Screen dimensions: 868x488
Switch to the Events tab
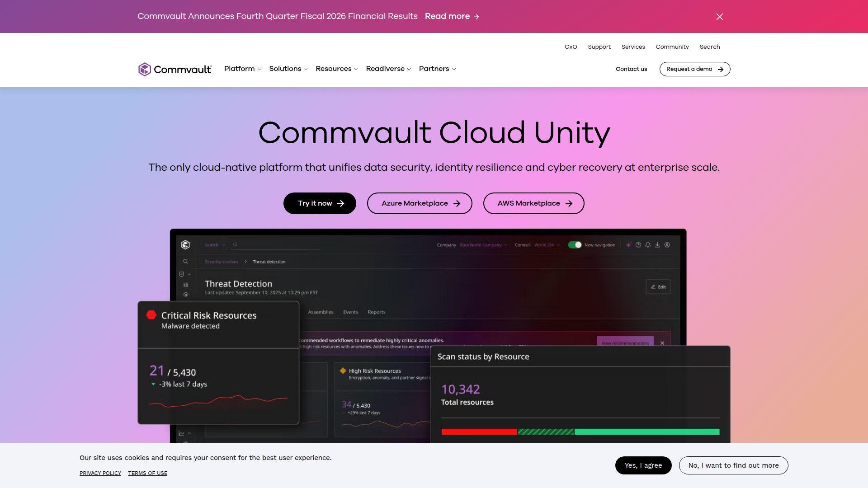click(350, 312)
